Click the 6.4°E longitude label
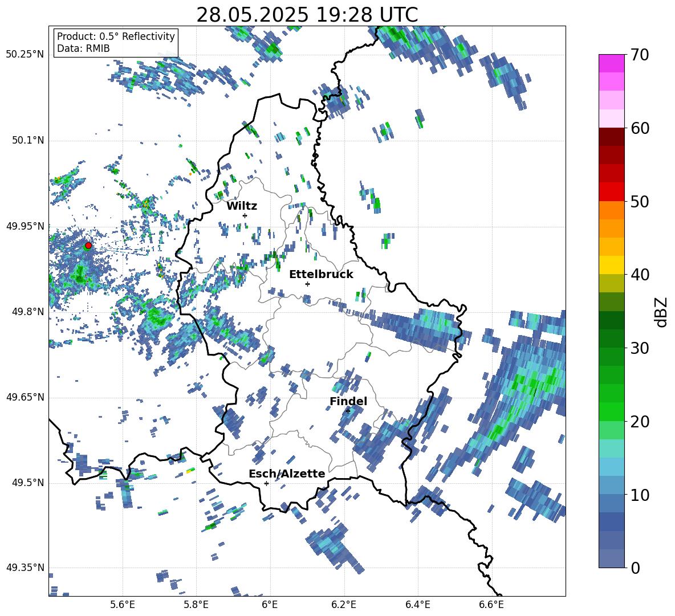The width and height of the screenshot is (675, 616). click(417, 605)
